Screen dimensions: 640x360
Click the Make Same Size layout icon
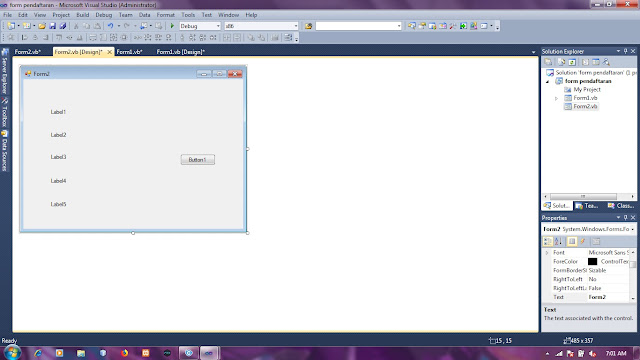(113, 38)
